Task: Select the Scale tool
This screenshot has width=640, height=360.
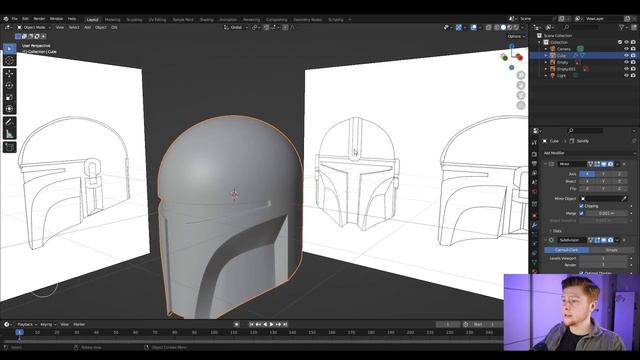Action: pyautogui.click(x=9, y=97)
